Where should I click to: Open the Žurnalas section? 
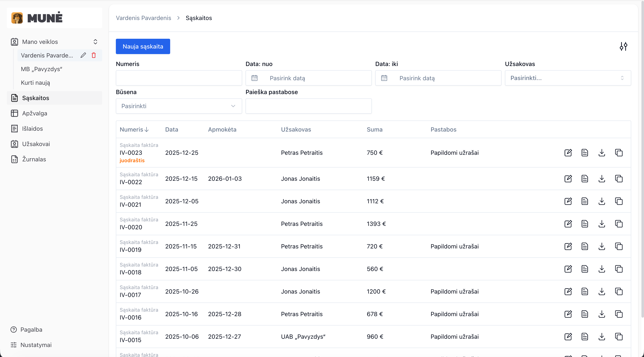[34, 159]
